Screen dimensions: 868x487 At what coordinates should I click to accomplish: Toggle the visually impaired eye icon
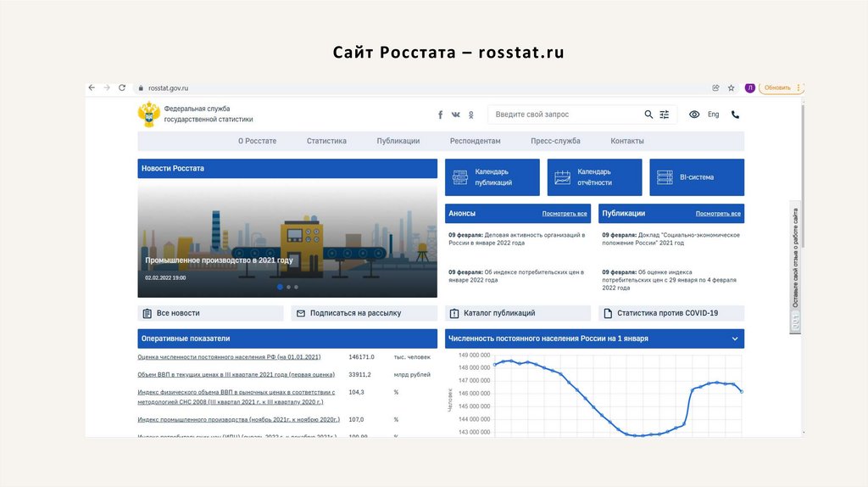693,115
